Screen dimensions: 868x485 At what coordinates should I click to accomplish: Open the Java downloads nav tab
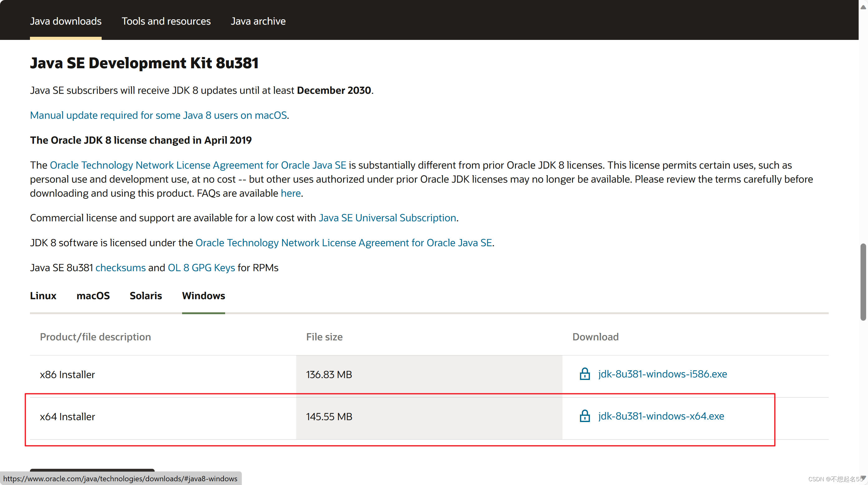tap(66, 21)
